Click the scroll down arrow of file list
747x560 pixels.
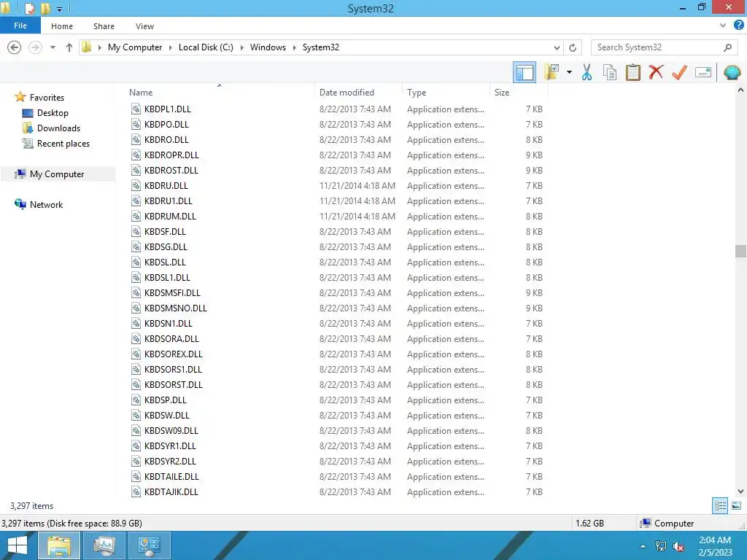740,491
